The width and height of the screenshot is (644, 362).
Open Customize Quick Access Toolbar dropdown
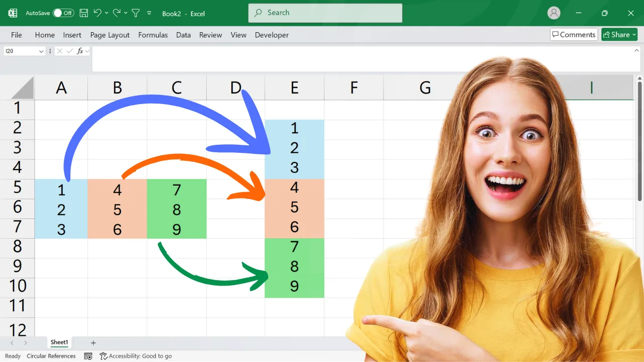tap(149, 13)
